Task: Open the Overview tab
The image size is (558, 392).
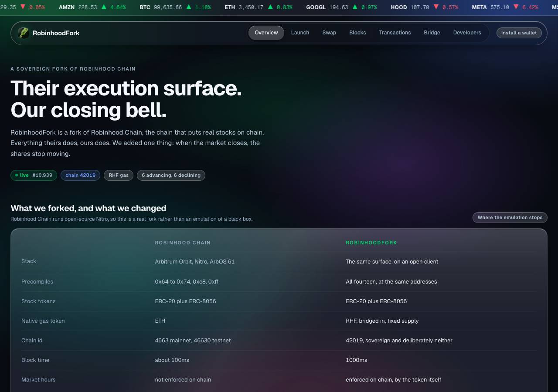Action: click(x=266, y=33)
